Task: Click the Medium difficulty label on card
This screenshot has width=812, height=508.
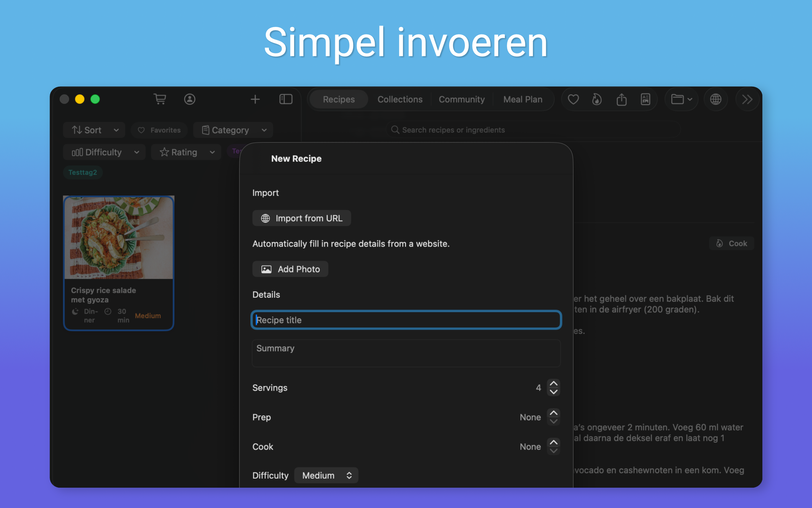Action: [x=148, y=316]
